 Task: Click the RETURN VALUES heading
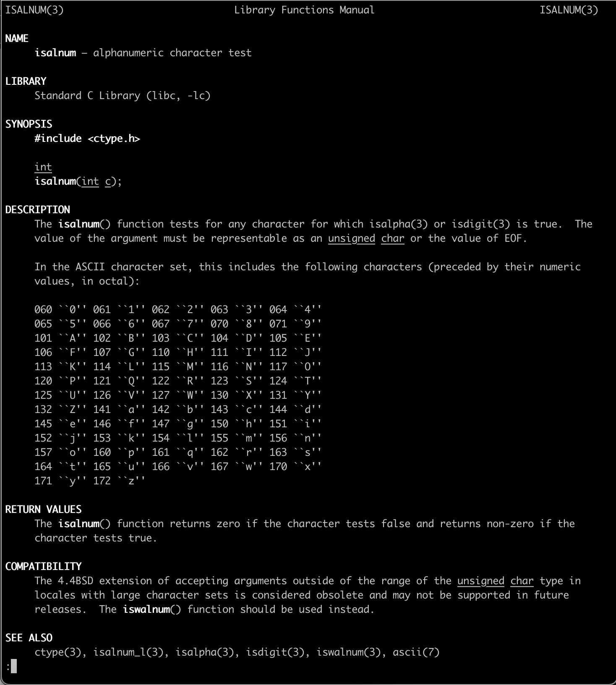43,510
